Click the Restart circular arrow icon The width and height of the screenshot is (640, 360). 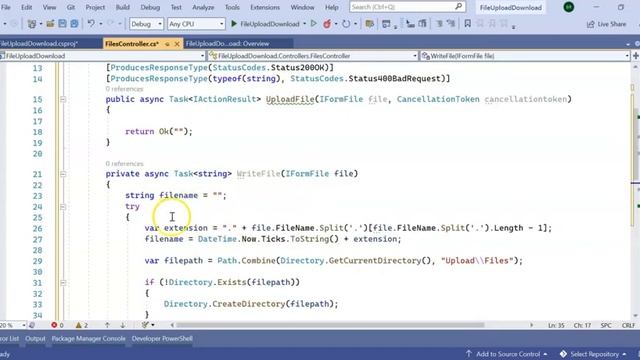tap(346, 24)
